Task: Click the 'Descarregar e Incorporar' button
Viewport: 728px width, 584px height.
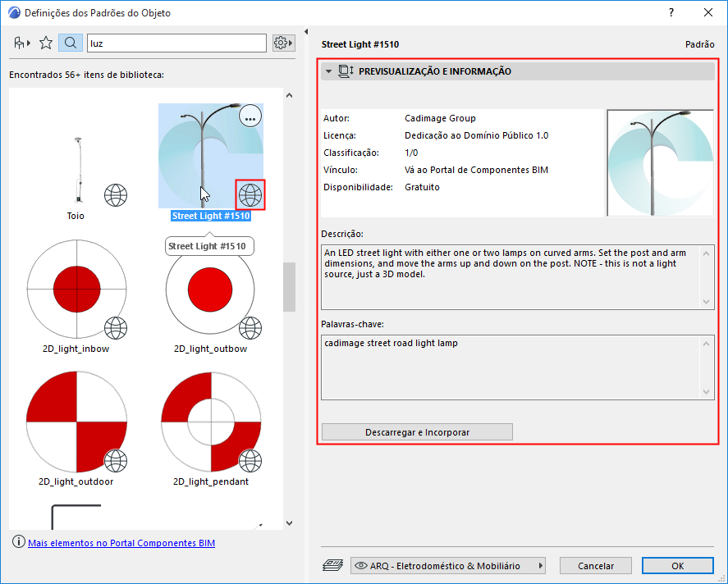Action: [x=417, y=432]
